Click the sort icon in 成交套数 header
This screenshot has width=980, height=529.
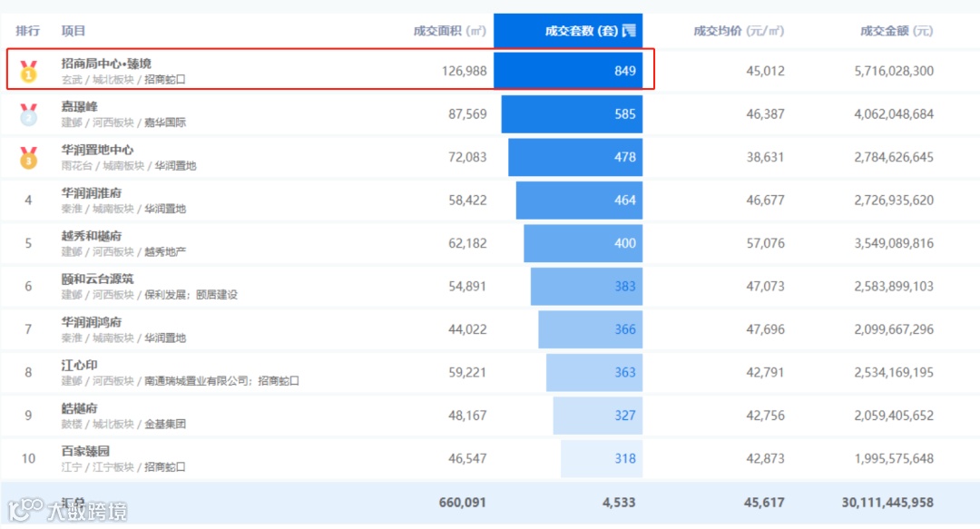coord(629,31)
